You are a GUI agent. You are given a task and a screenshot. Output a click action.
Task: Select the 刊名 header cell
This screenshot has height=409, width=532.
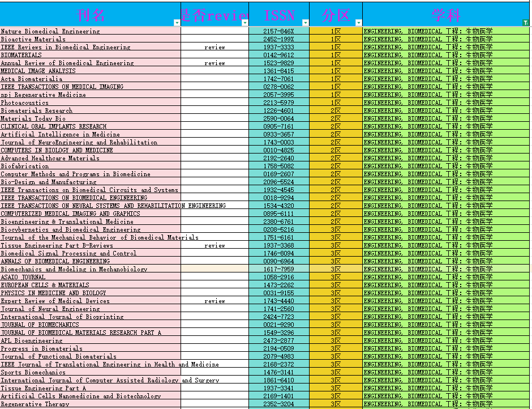pyautogui.click(x=90, y=14)
